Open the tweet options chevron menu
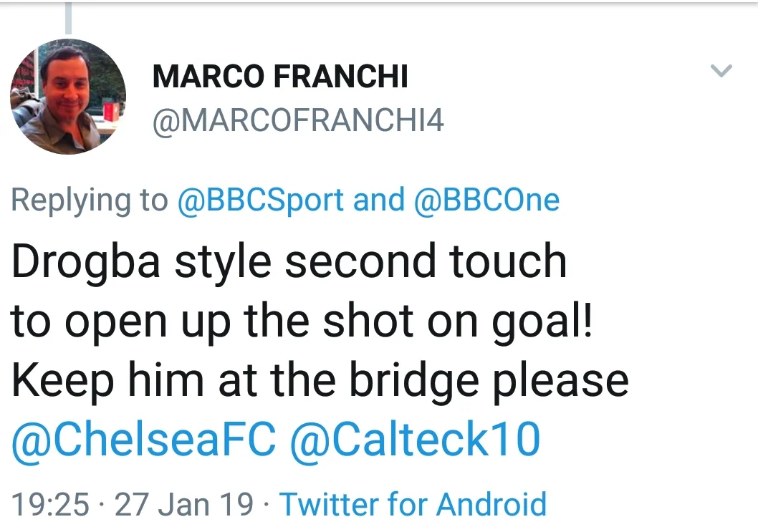This screenshot has height=532, width=758. click(721, 70)
